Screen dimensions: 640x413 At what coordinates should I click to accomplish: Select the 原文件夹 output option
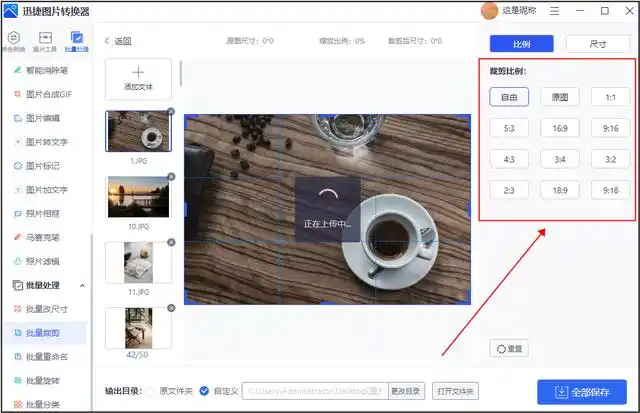(x=151, y=390)
